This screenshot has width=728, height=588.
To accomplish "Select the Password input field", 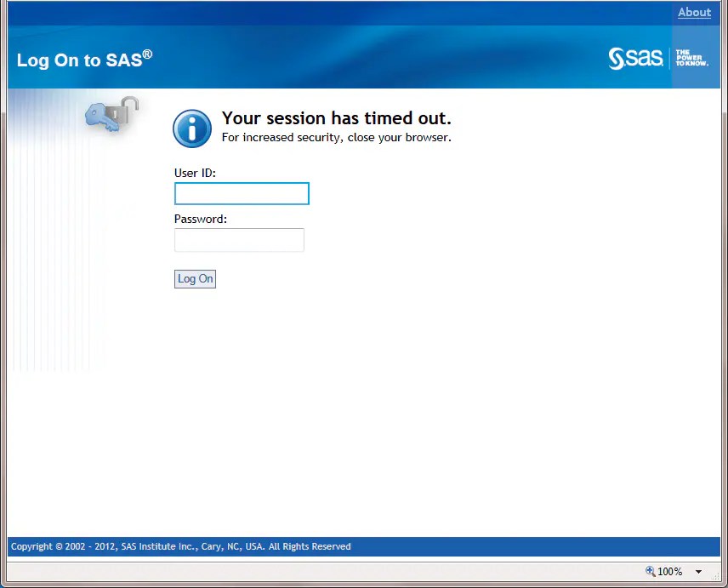I will pos(239,240).
